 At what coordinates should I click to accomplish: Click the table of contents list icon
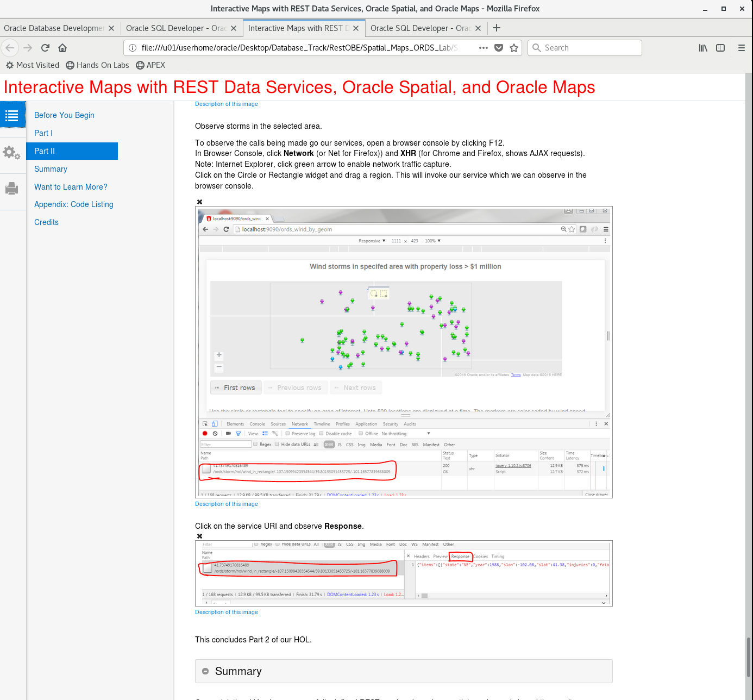[12, 115]
